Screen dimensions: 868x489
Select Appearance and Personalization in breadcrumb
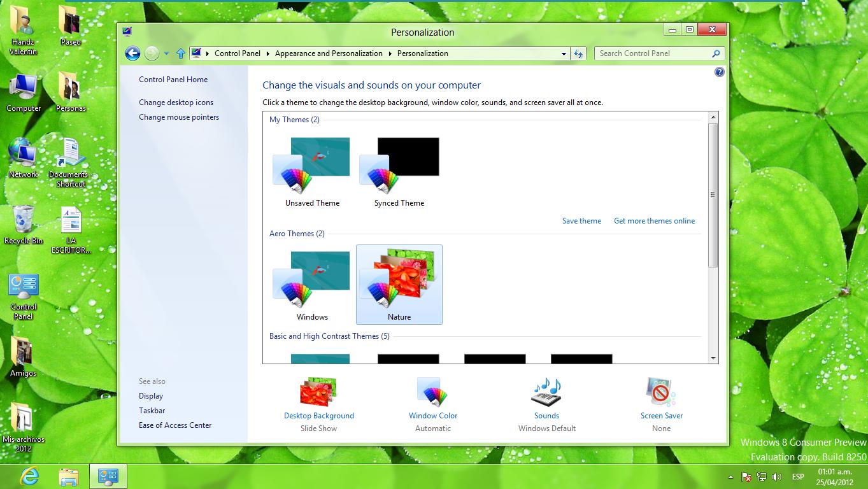(x=329, y=53)
